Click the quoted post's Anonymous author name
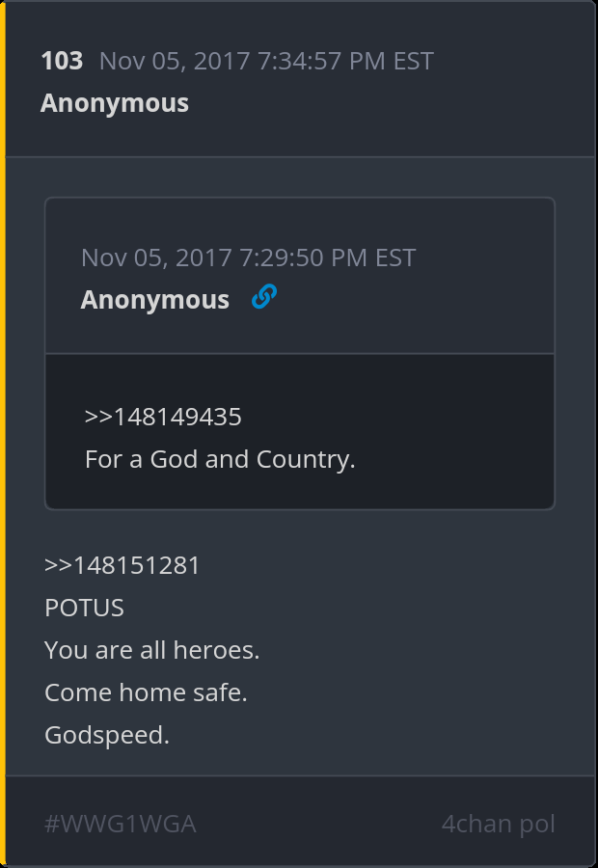This screenshot has height=868, width=598. pos(155,300)
